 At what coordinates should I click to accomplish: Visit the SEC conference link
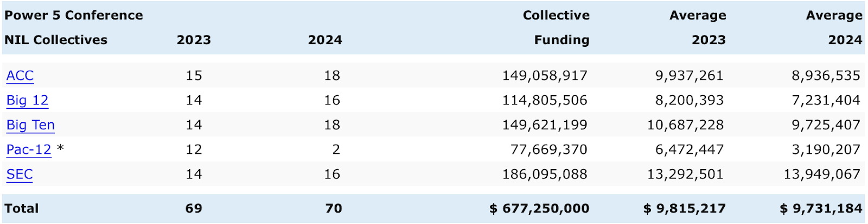[20, 175]
